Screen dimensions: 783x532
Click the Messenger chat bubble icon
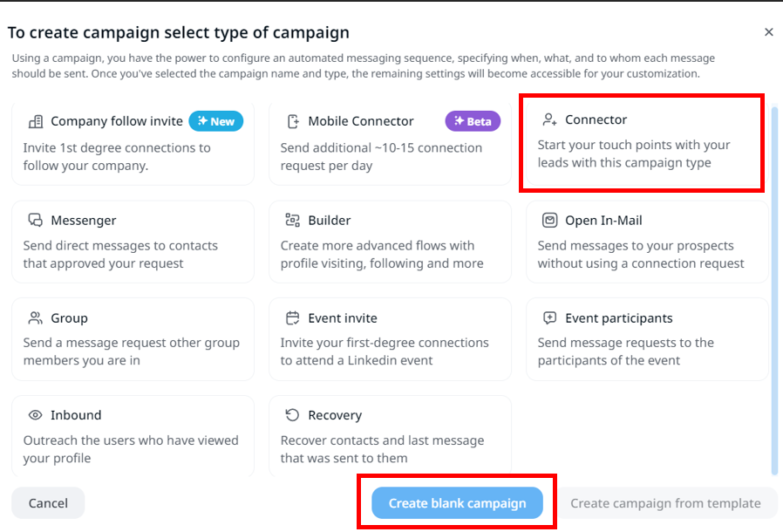click(x=36, y=221)
